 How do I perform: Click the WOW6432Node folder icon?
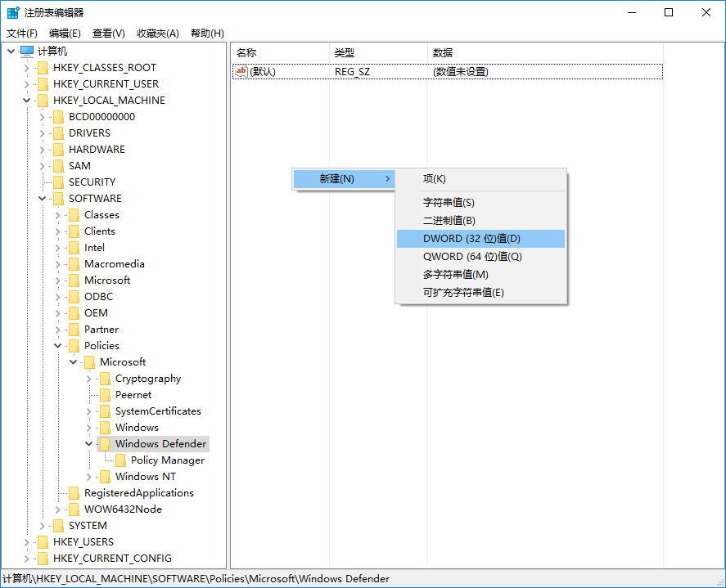pos(74,509)
